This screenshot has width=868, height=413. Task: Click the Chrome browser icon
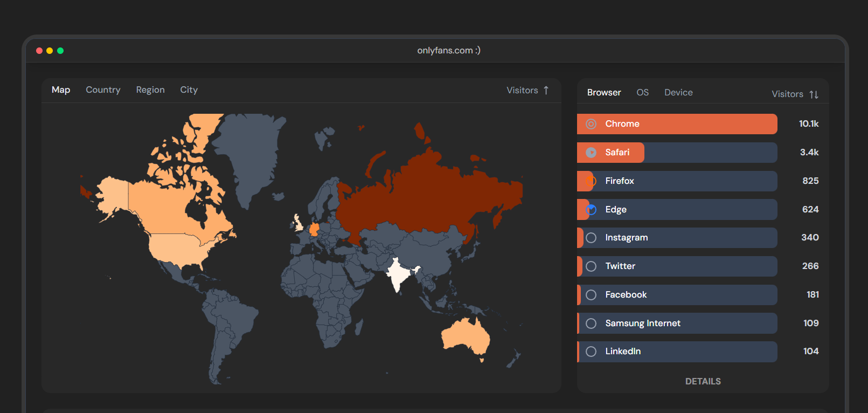591,124
